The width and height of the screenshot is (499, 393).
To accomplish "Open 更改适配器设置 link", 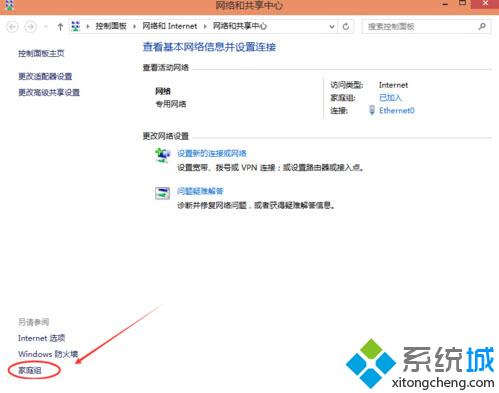I will tap(45, 76).
